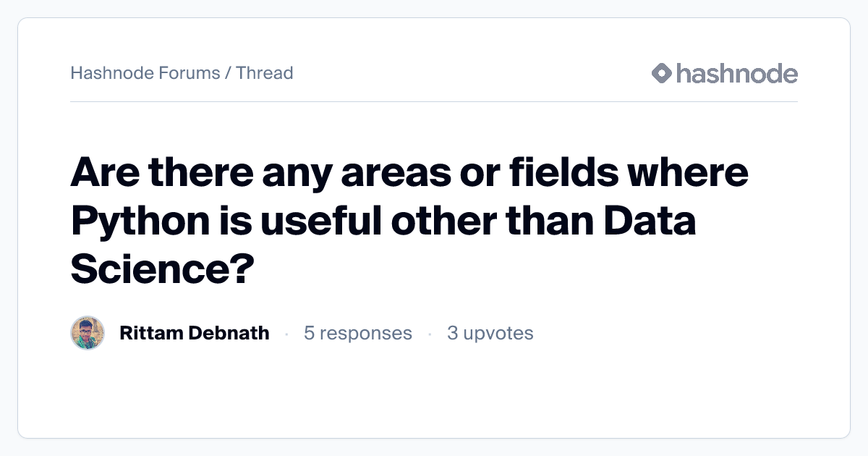Click the hashnode wordmark text
The image size is (868, 456).
pos(736,73)
